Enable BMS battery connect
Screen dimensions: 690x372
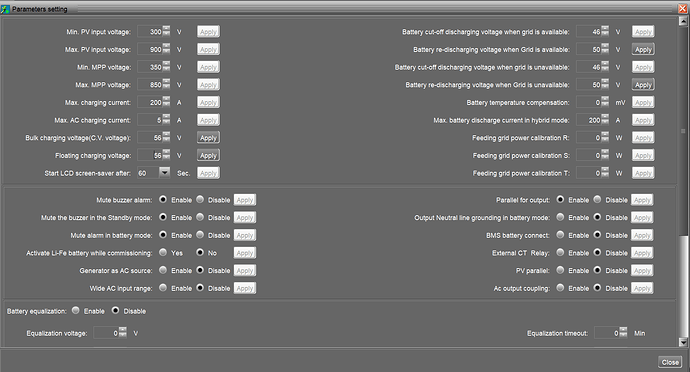560,235
